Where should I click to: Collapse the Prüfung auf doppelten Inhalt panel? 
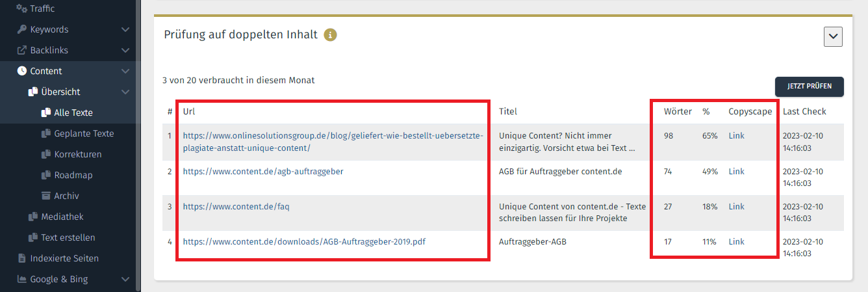pyautogui.click(x=833, y=37)
